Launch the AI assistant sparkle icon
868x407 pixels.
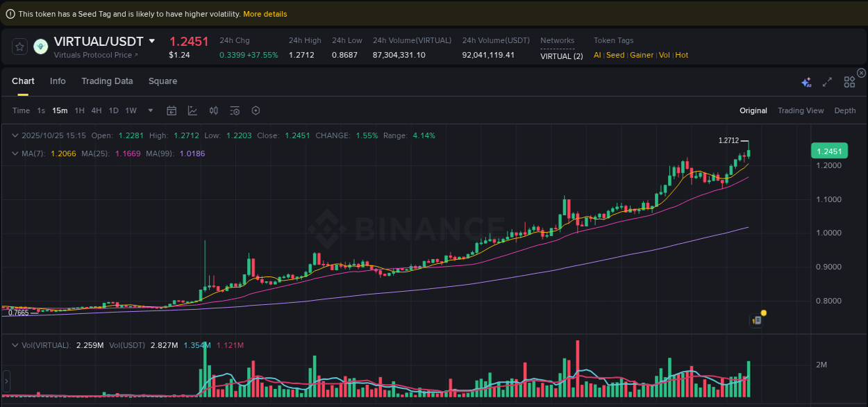tap(806, 81)
